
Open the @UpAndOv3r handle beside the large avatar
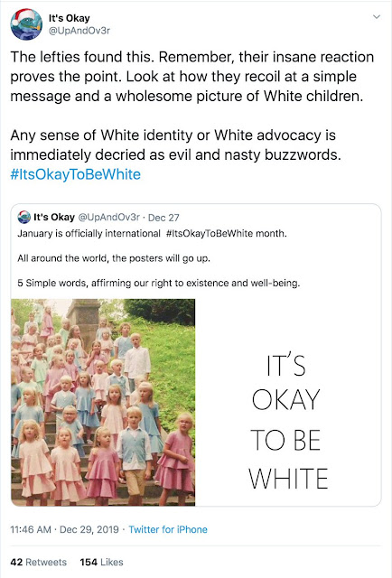pyautogui.click(x=79, y=31)
